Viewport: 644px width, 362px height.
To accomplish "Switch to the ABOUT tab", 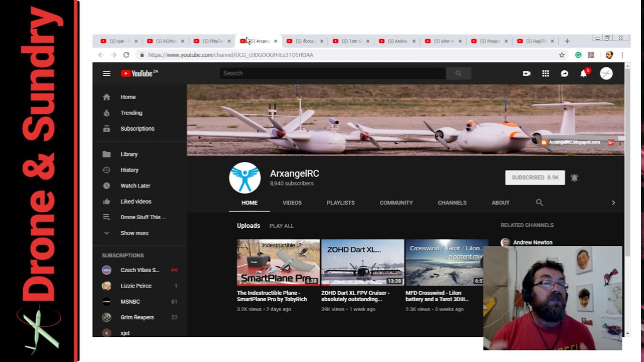I will 501,203.
